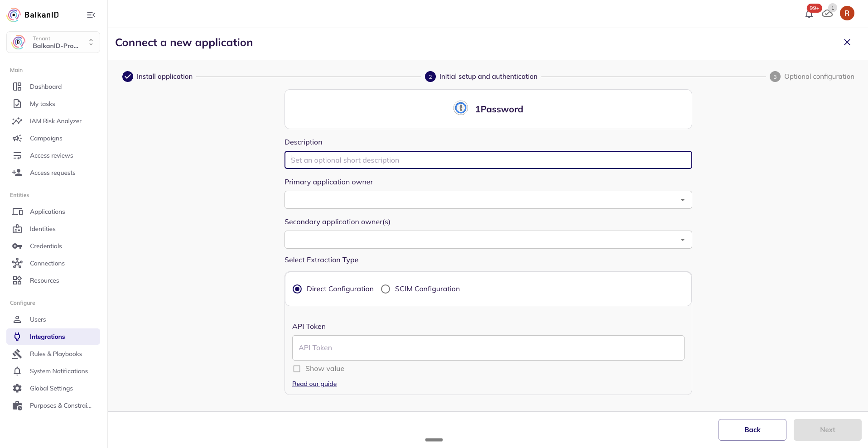Click into the API Token field
This screenshot has width=868, height=448.
[488, 348]
